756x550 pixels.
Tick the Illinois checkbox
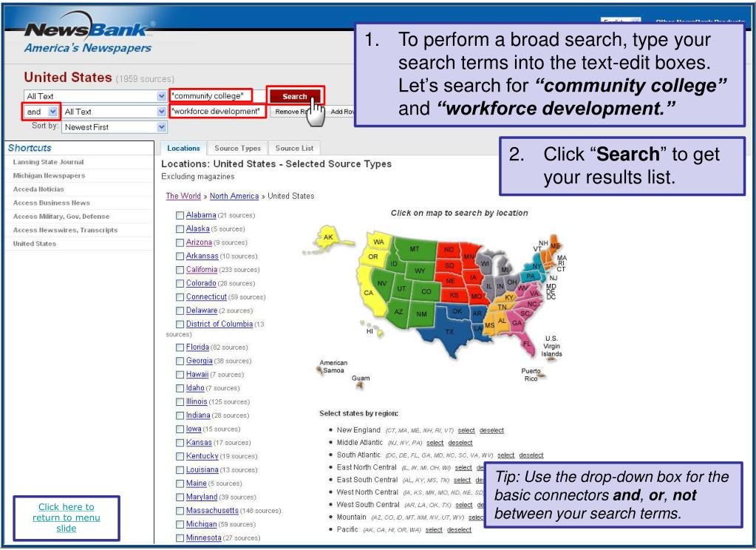pos(180,401)
